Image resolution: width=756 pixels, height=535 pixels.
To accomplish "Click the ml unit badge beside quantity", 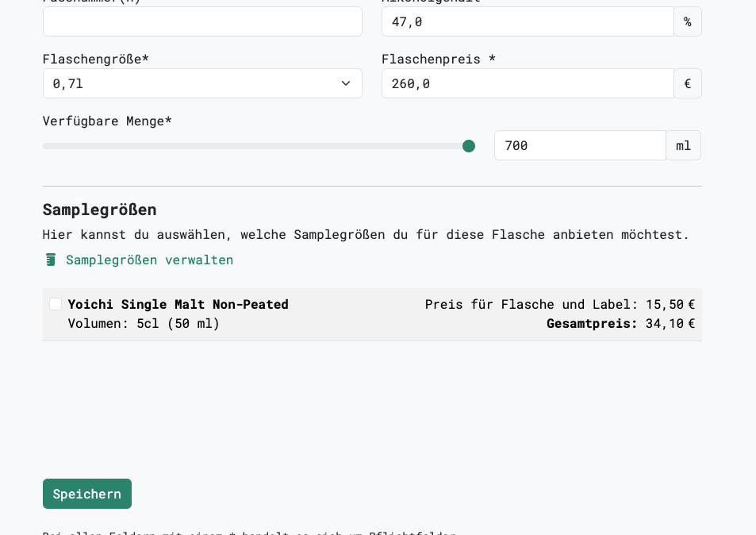I will 683,145.
